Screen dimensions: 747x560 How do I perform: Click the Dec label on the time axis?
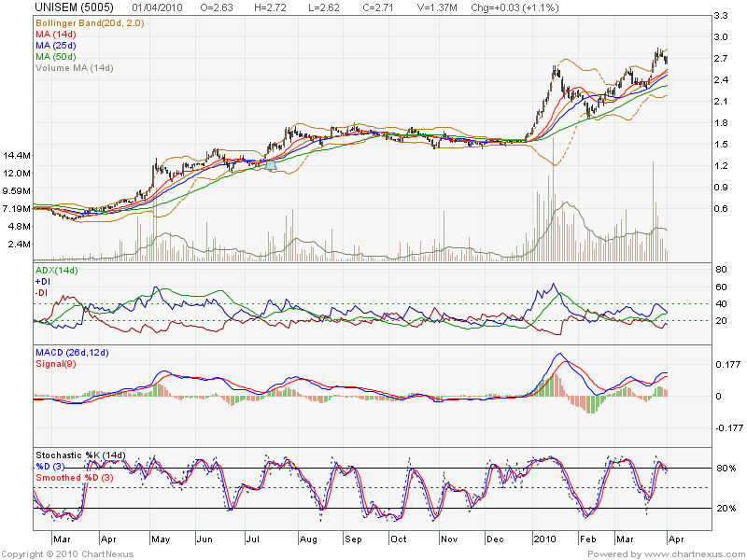(x=495, y=539)
